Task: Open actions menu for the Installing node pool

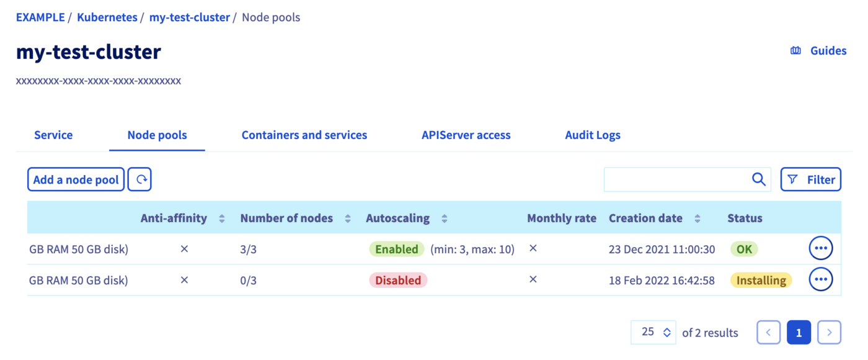Action: pos(820,279)
